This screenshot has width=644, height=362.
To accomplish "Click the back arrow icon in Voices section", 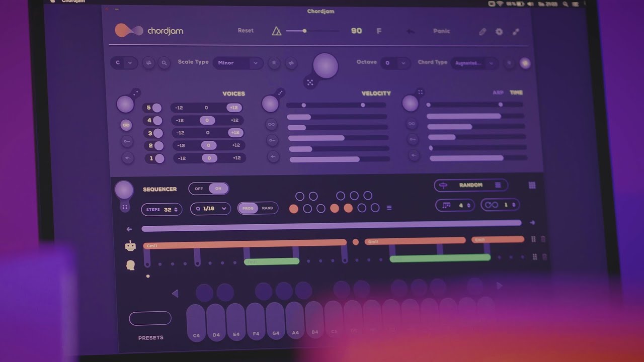I will (x=128, y=158).
